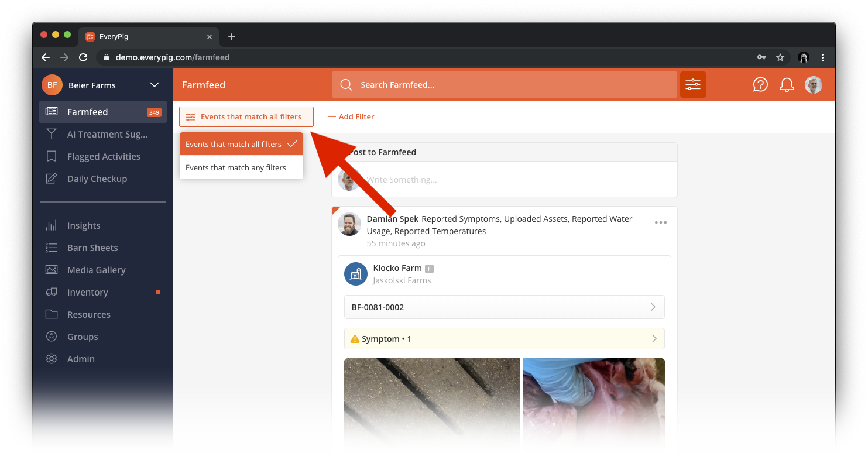Click the Add Filter button
The width and height of the screenshot is (868, 453).
[351, 116]
